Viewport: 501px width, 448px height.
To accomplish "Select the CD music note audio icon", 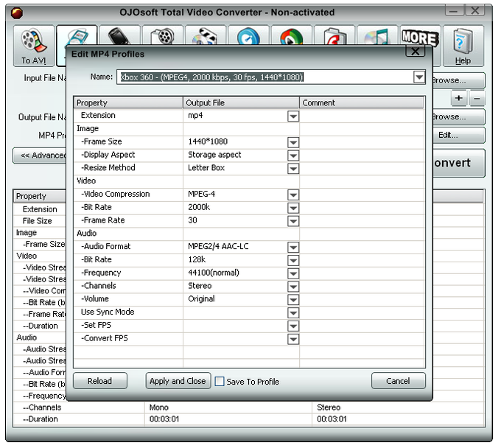I will click(x=377, y=36).
